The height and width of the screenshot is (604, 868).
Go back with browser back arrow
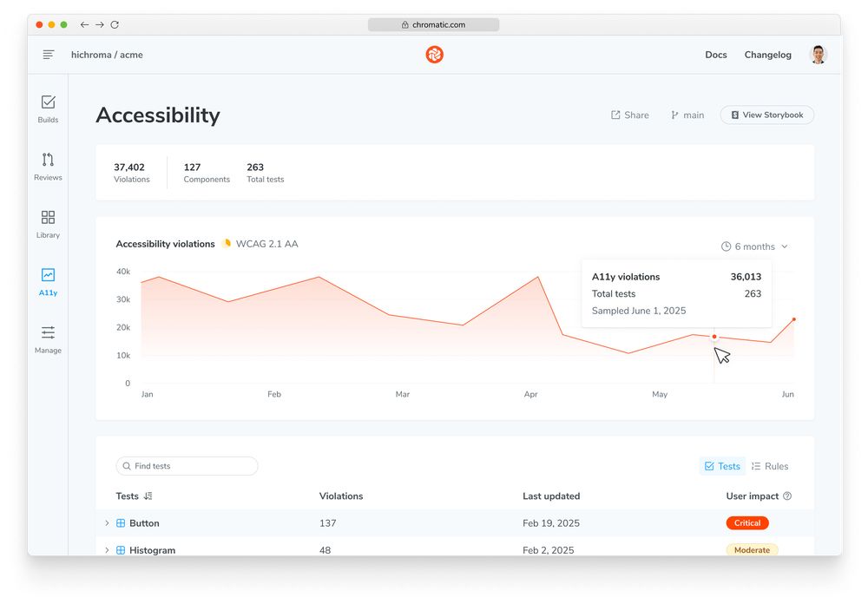click(84, 24)
